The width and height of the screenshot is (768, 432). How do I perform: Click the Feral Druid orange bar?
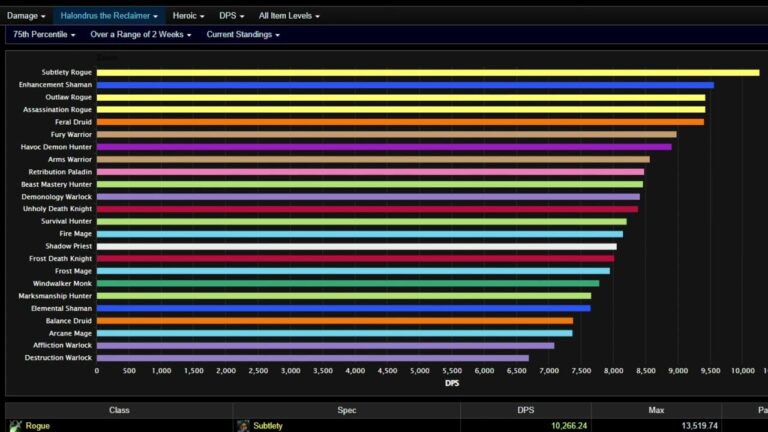tap(400, 122)
